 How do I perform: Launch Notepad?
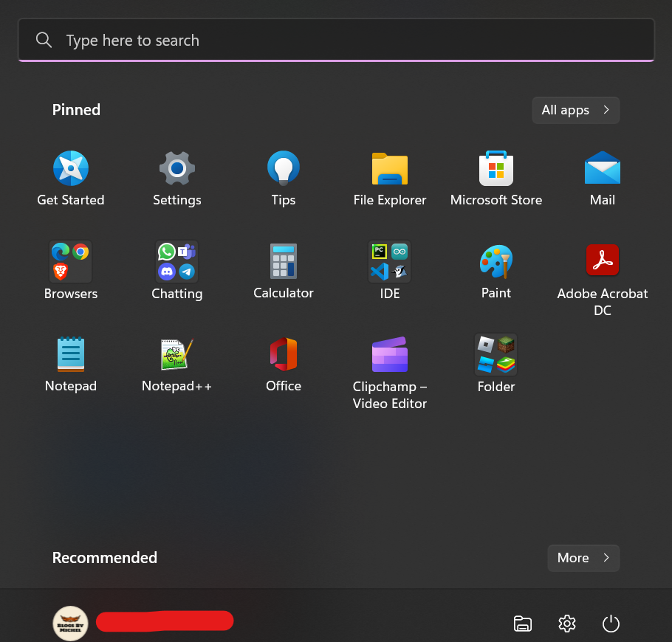(x=71, y=354)
